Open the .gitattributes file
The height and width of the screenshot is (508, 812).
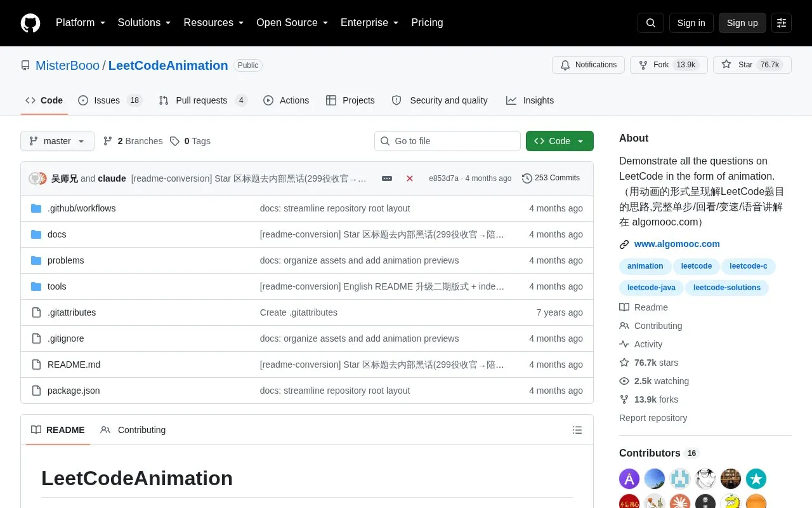(72, 312)
